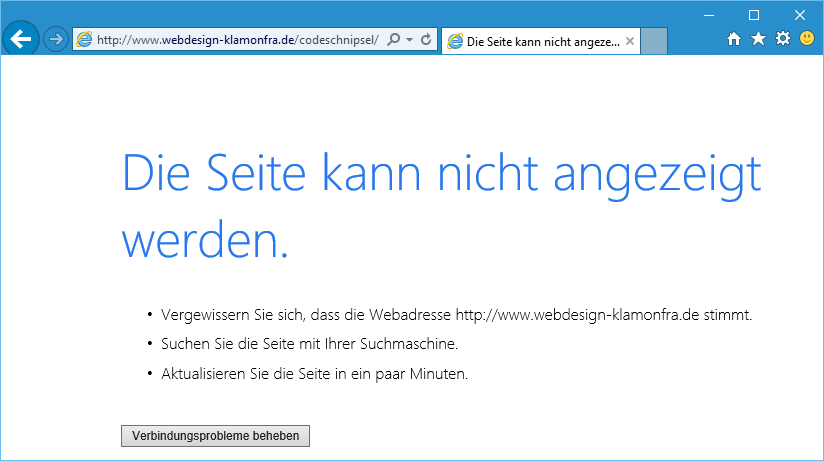Open Favorites with the star icon
Screen dimensions: 824x461
point(758,39)
